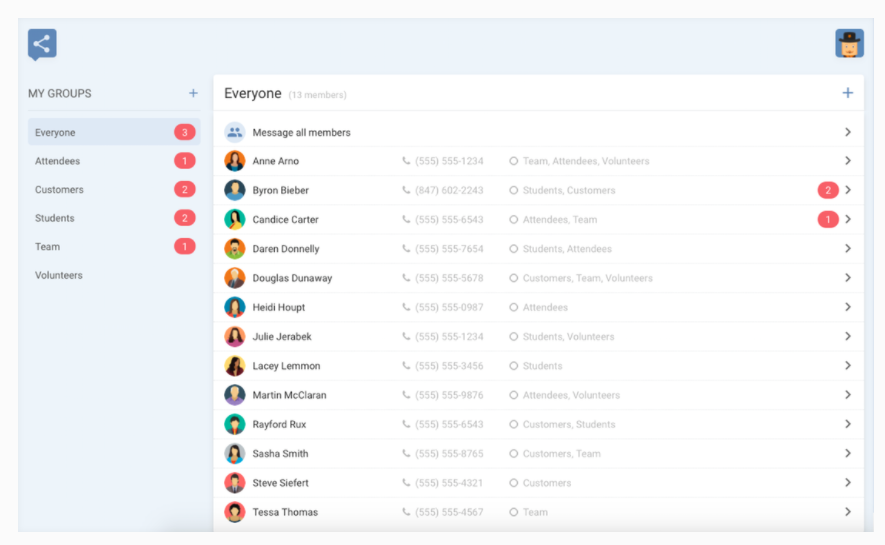Expand Byron Bieber's row chevron
This screenshot has width=885, height=545.
[848, 190]
